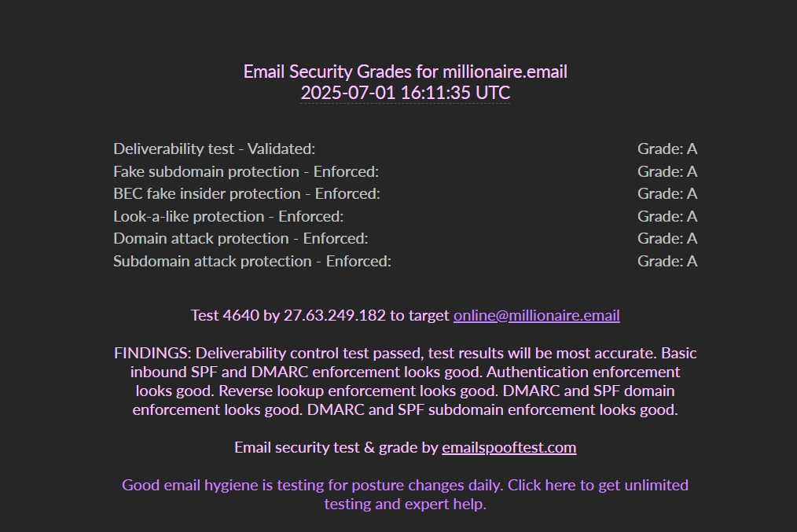Select the Domain attack protection - Enforced row
This screenshot has width=797, height=532.
coord(405,238)
